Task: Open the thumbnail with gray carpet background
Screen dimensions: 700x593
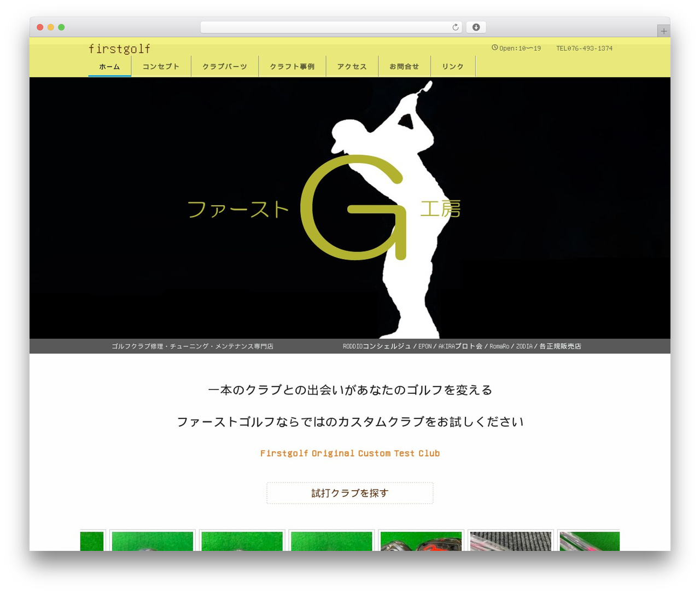Action: tap(511, 540)
